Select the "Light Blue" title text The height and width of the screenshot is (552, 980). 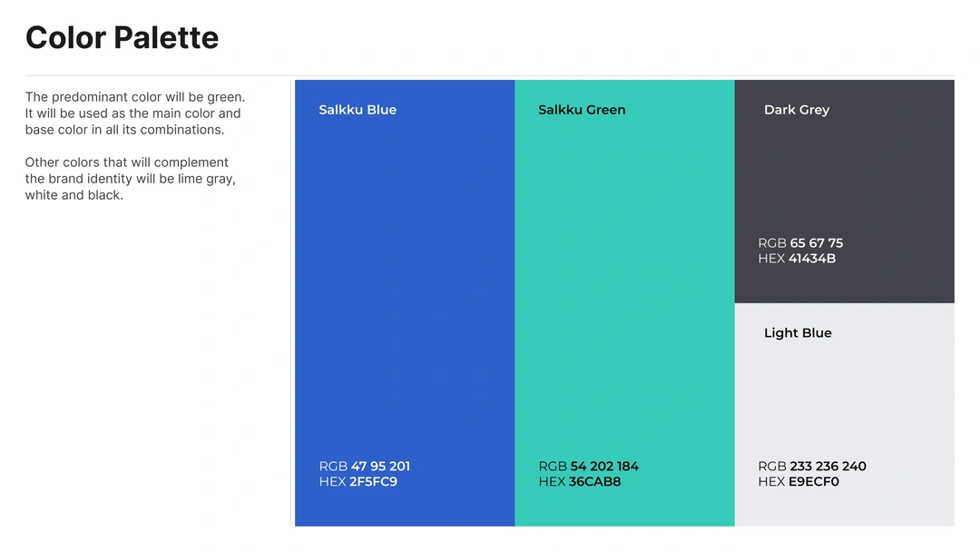(798, 333)
